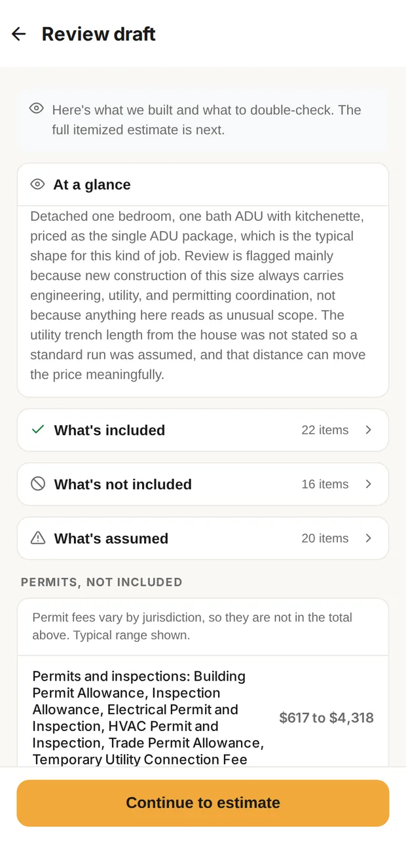
Task: Click the Review draft page title
Action: (x=99, y=34)
